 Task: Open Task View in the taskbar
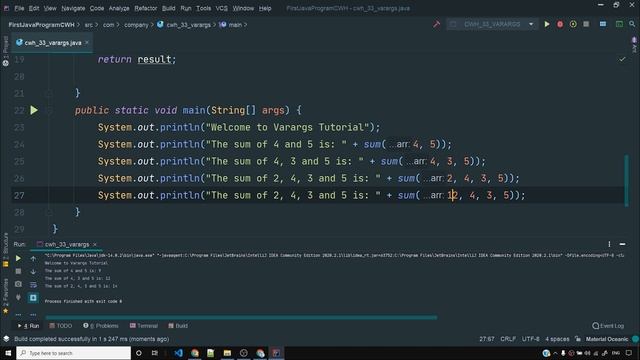(x=155, y=353)
